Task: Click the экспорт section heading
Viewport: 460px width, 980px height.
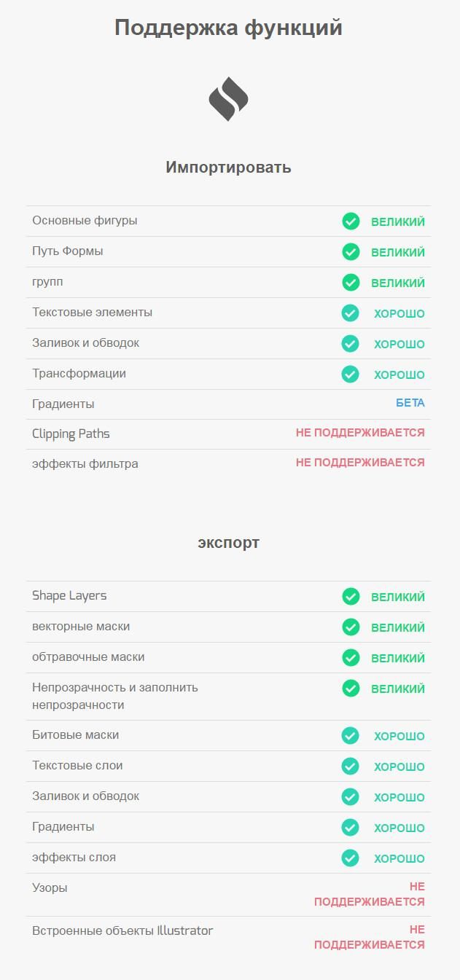Action: click(228, 543)
